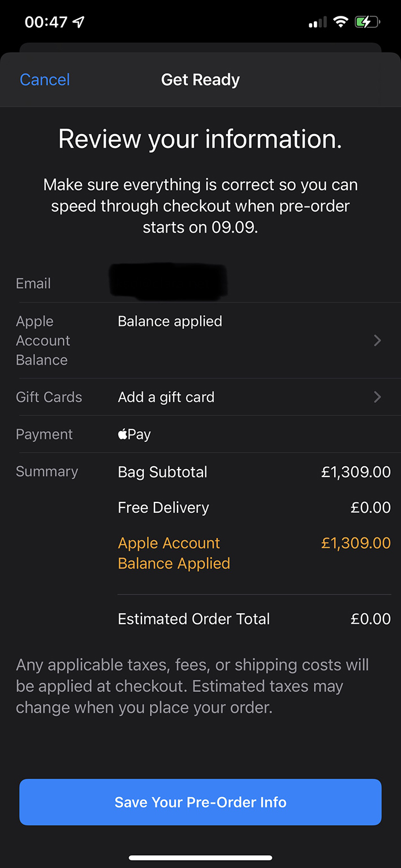The width and height of the screenshot is (401, 868).
Task: Open the Gift Cards row chevron
Action: (377, 397)
